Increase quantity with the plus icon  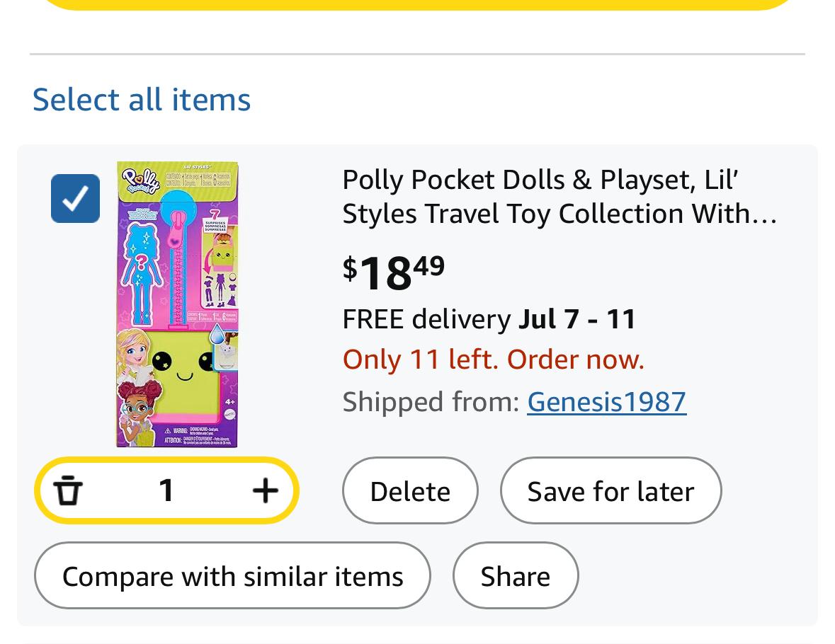(x=265, y=490)
